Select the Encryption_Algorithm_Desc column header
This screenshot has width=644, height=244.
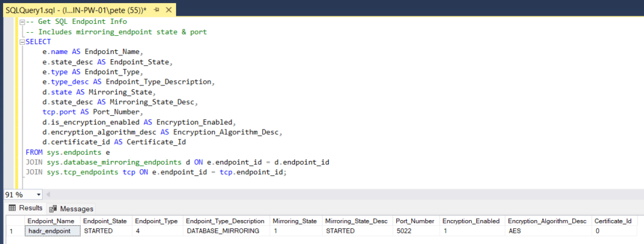click(548, 221)
